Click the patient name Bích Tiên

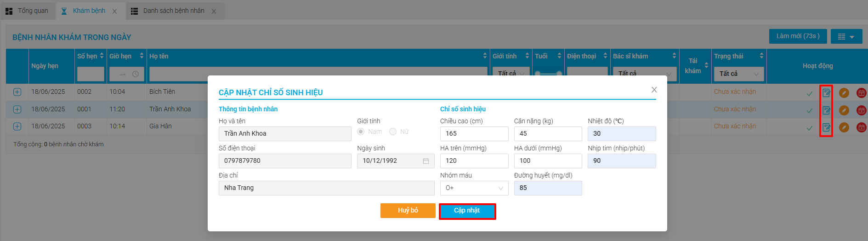(x=162, y=92)
